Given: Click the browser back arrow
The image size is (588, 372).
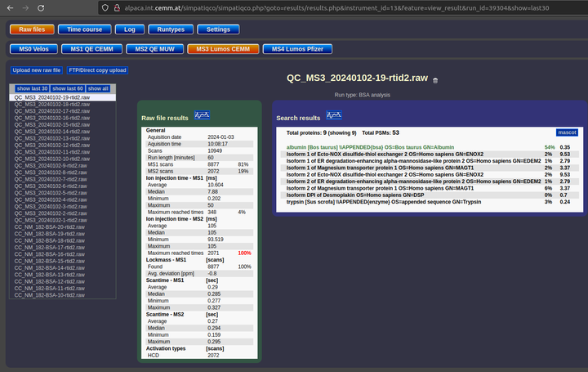Looking at the screenshot, I should 10,7.
